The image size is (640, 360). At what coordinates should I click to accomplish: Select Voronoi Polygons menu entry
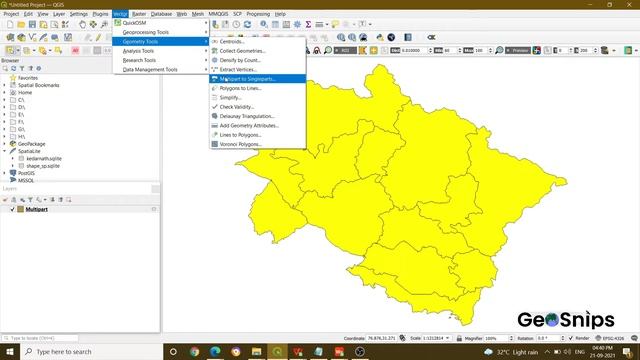point(258,144)
